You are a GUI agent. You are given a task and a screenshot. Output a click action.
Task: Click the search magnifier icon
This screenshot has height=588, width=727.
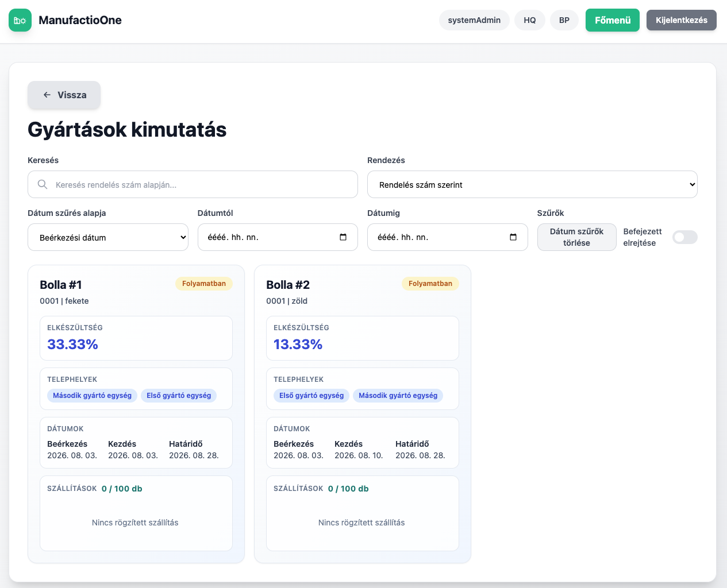[x=43, y=184]
